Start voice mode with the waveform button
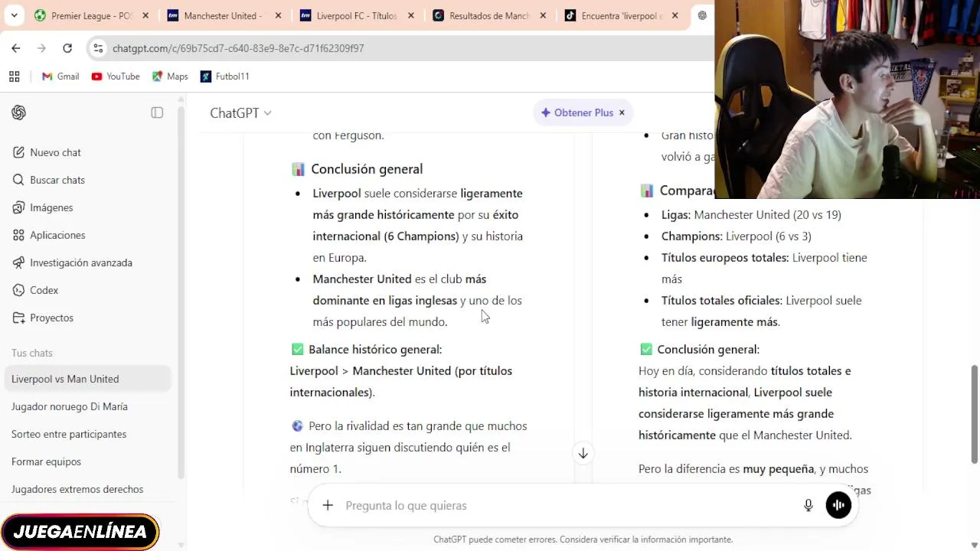 tap(838, 505)
